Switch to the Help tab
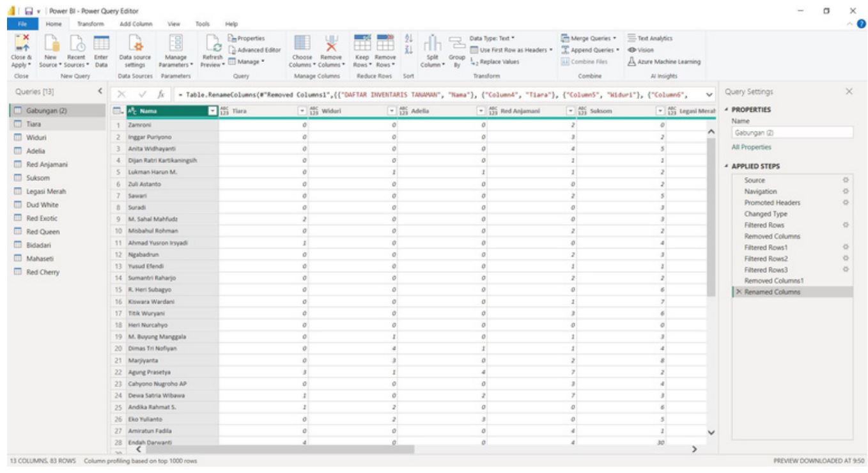Screen dimensions: 868x473 point(231,24)
